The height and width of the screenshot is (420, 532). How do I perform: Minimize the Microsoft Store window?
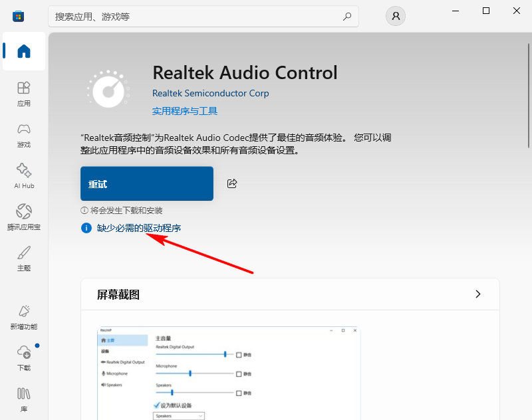pyautogui.click(x=456, y=11)
